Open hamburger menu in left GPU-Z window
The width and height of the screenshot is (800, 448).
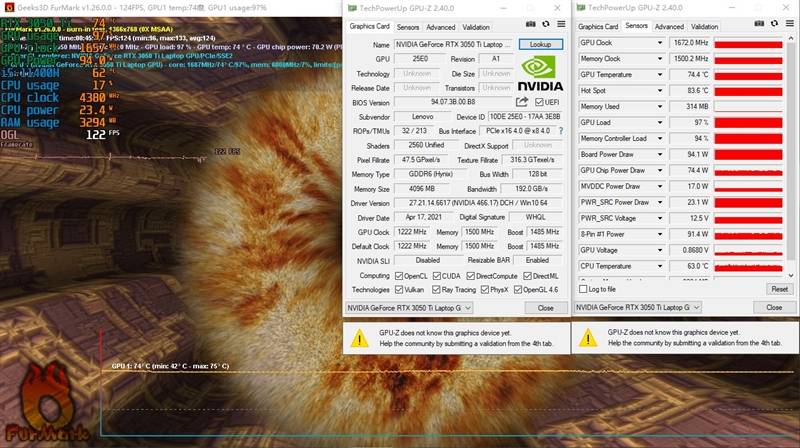coord(561,24)
